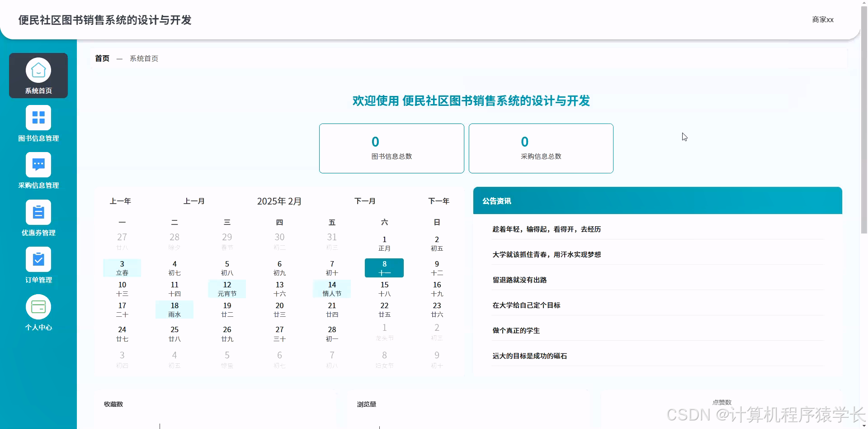Click the 首页 breadcrumb link
Viewport: 868px width, 429px height.
102,58
